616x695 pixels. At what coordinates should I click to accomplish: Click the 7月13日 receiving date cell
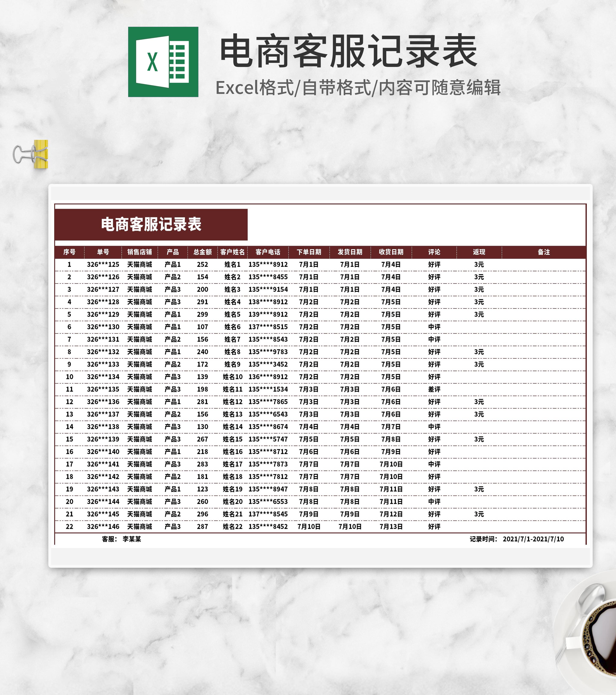tap(391, 526)
